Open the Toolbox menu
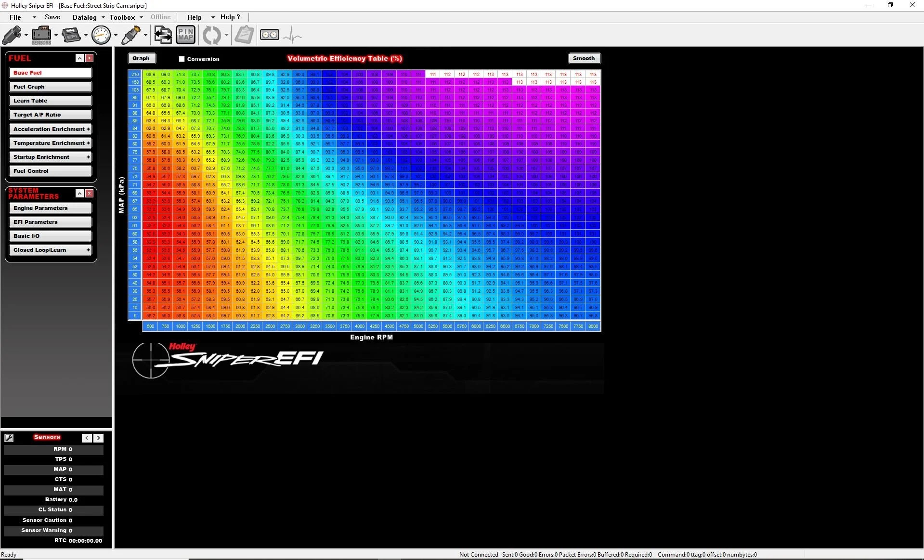 122,17
